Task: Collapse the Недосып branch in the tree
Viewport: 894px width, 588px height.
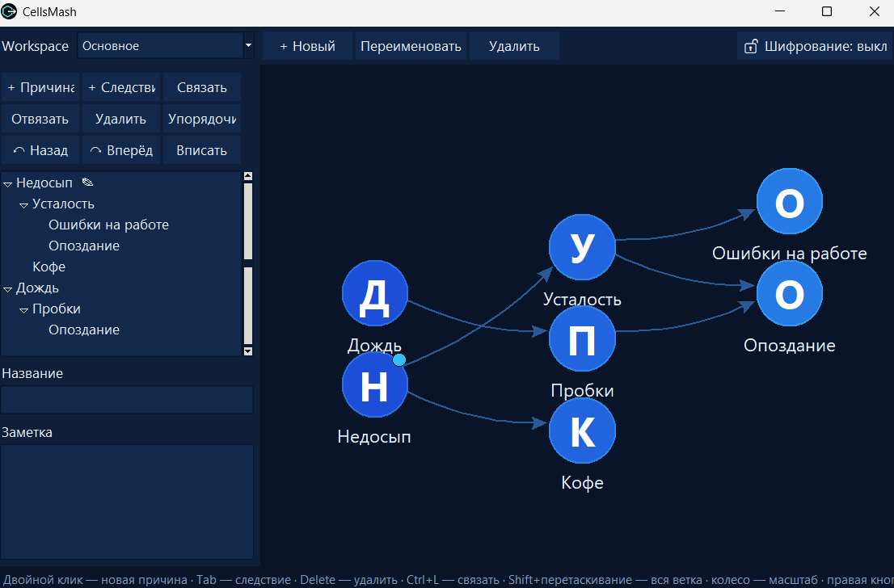Action: tap(7, 183)
